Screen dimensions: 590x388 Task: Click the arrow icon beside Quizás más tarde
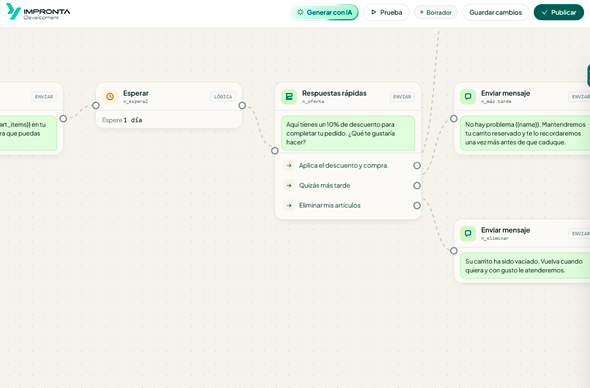point(289,186)
